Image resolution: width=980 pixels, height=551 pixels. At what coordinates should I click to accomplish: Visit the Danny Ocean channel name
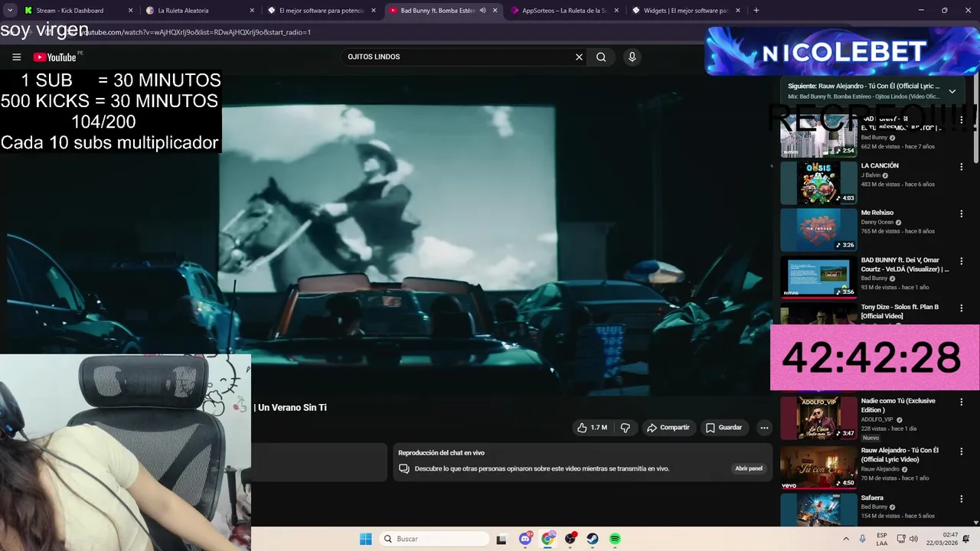tap(877, 223)
